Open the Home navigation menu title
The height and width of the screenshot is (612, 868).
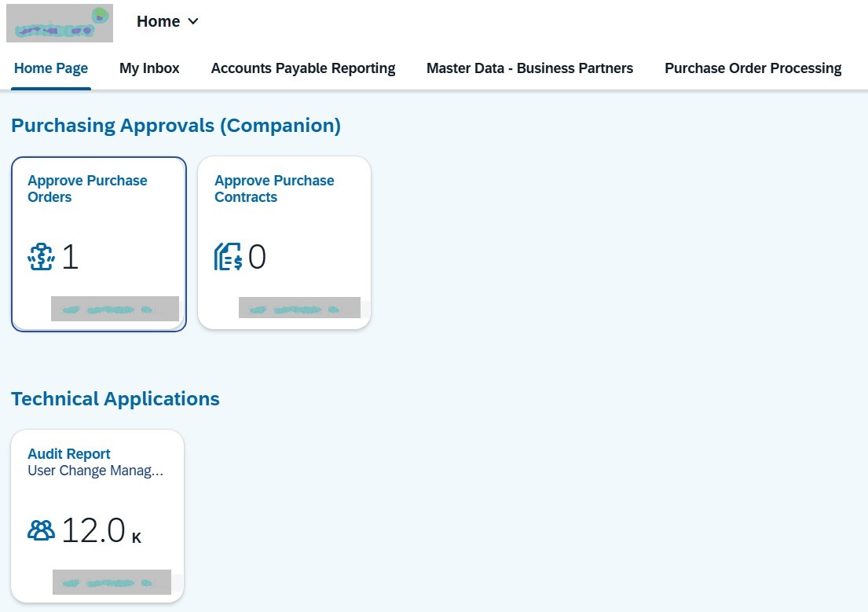coord(159,22)
